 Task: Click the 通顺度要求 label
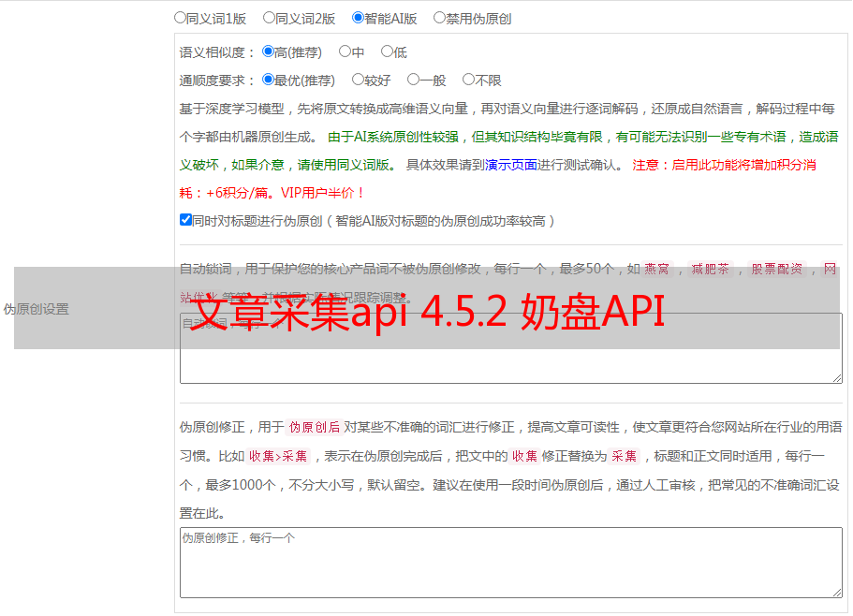tap(216, 81)
